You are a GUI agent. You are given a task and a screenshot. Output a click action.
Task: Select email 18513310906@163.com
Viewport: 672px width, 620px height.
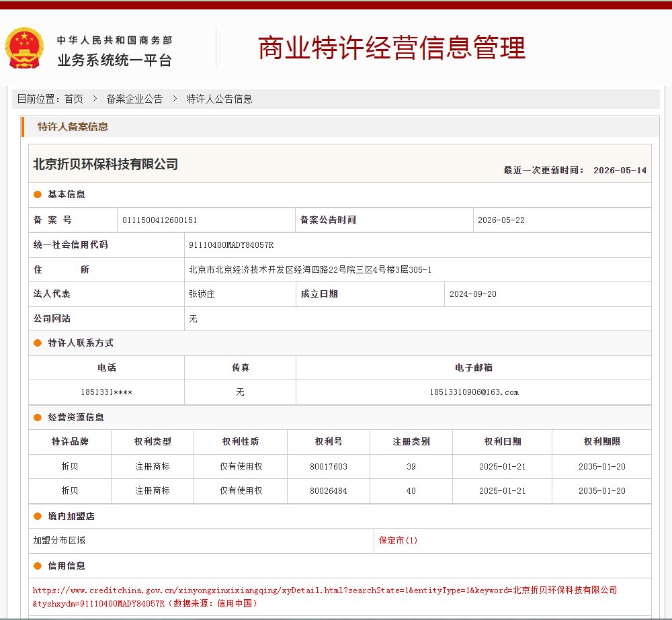pyautogui.click(x=474, y=392)
